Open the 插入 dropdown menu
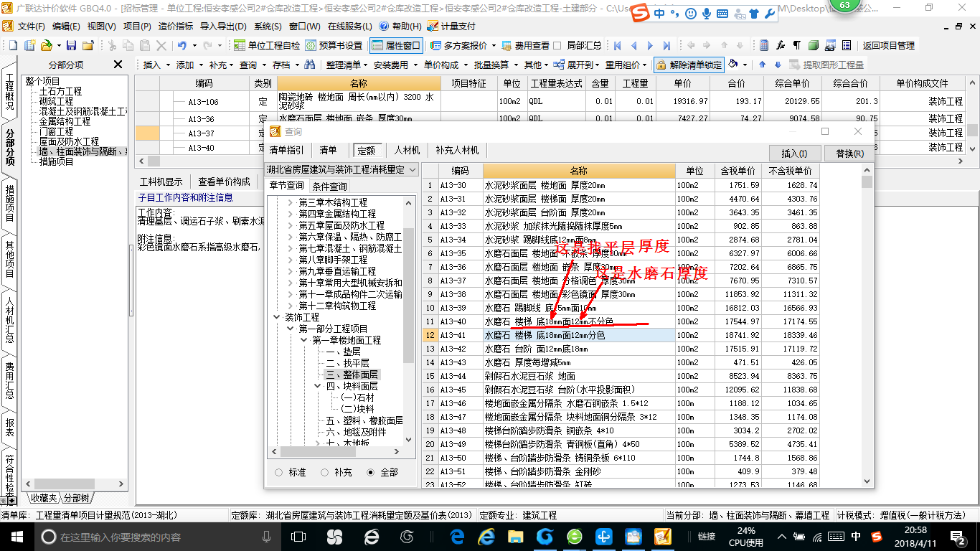Viewport: 980px width, 551px height. (156, 65)
